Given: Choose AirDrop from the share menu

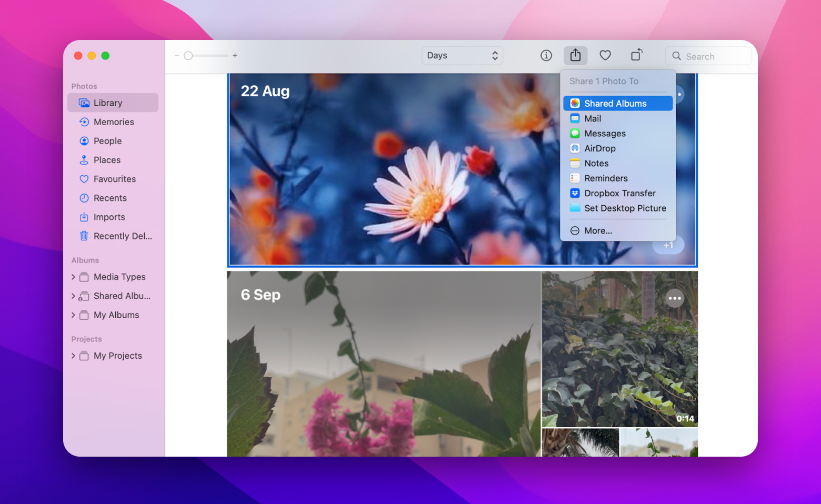Looking at the screenshot, I should (600, 148).
